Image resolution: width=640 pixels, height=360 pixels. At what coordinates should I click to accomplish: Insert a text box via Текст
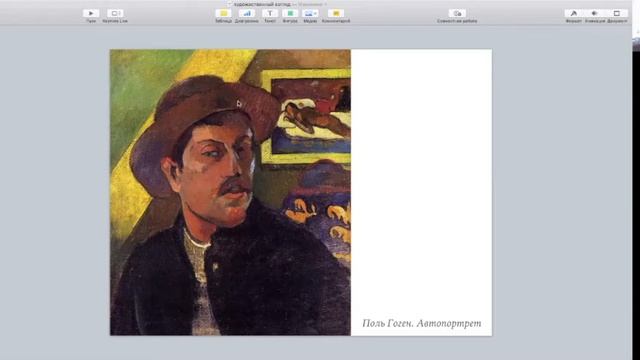coord(270,13)
